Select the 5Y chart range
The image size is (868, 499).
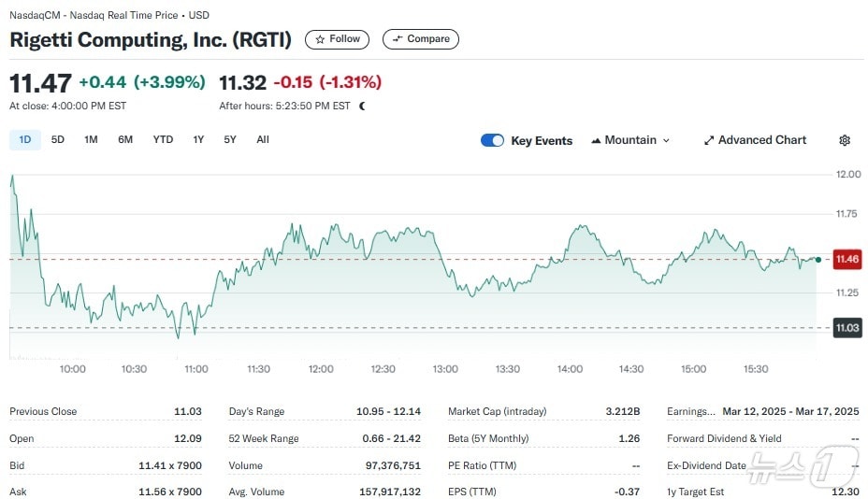(230, 140)
